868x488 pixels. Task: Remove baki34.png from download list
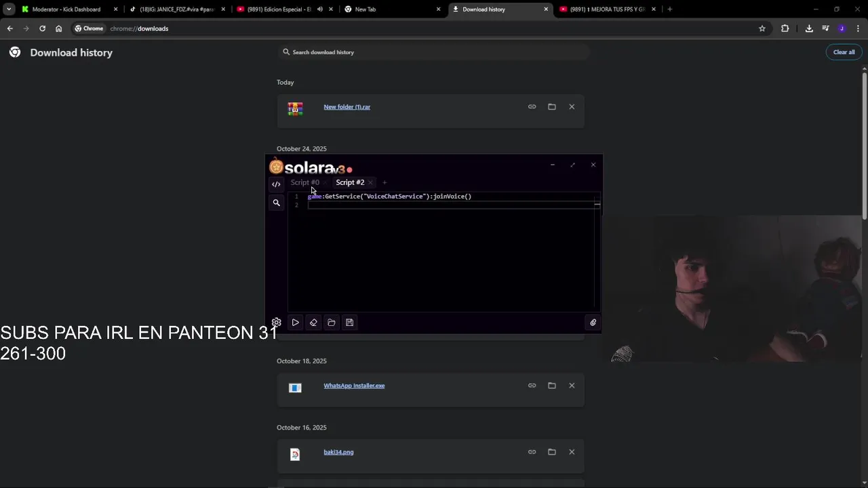point(572,452)
